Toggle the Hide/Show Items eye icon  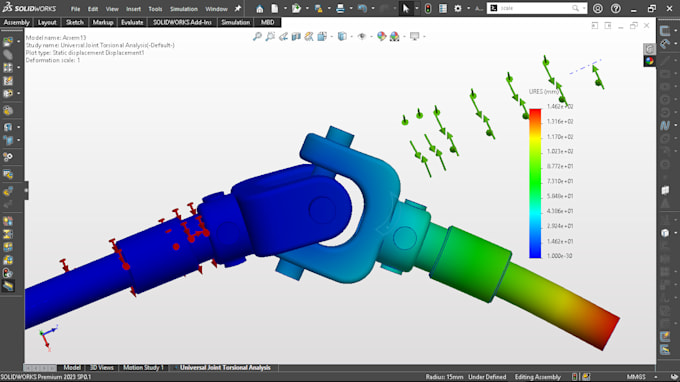tap(362, 36)
